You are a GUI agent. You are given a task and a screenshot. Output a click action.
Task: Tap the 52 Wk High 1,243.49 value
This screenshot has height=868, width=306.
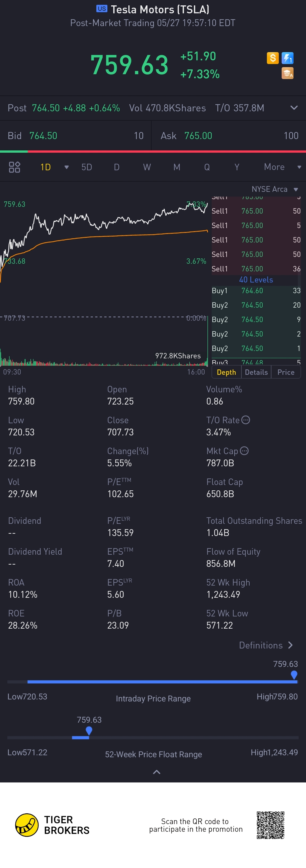pyautogui.click(x=223, y=594)
